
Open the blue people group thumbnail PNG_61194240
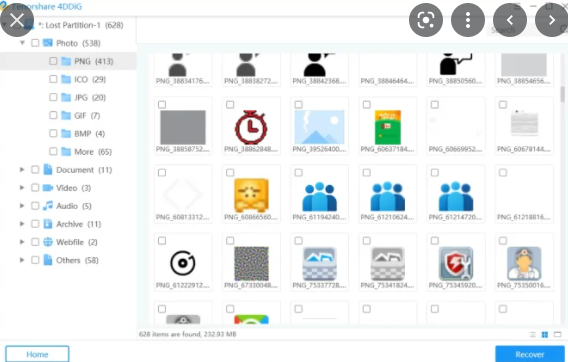tap(319, 196)
